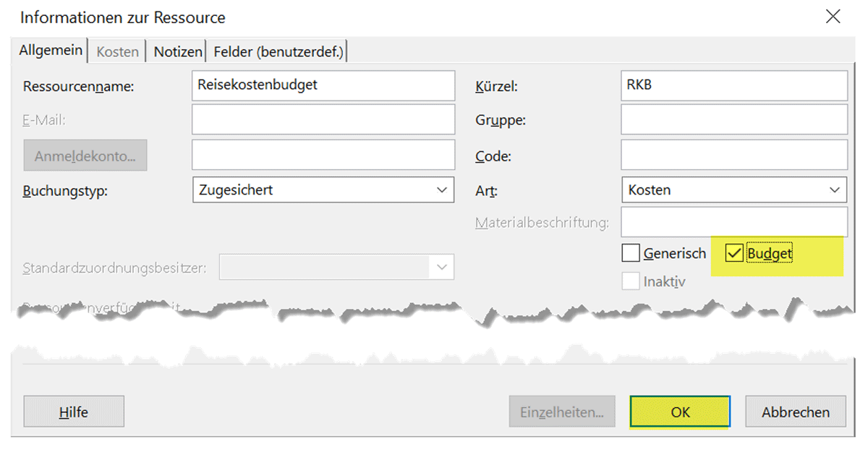
Task: Click the Anmeldekonto... button
Action: (85, 156)
